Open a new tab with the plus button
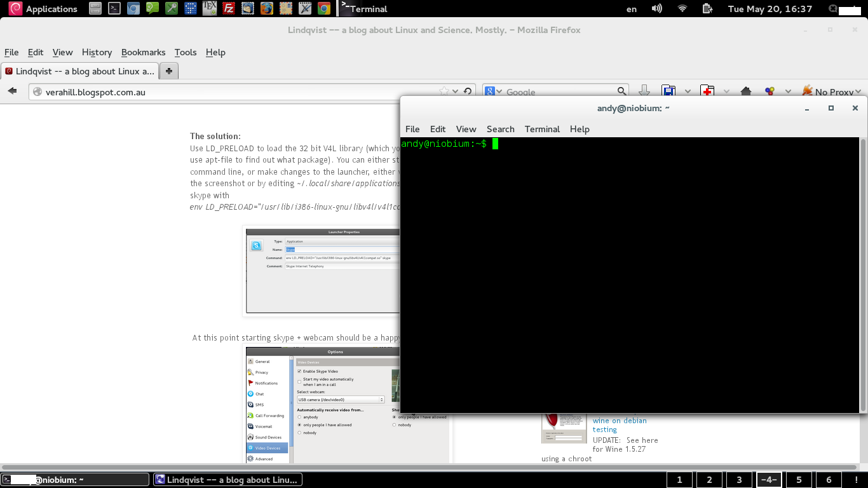 [x=169, y=71]
